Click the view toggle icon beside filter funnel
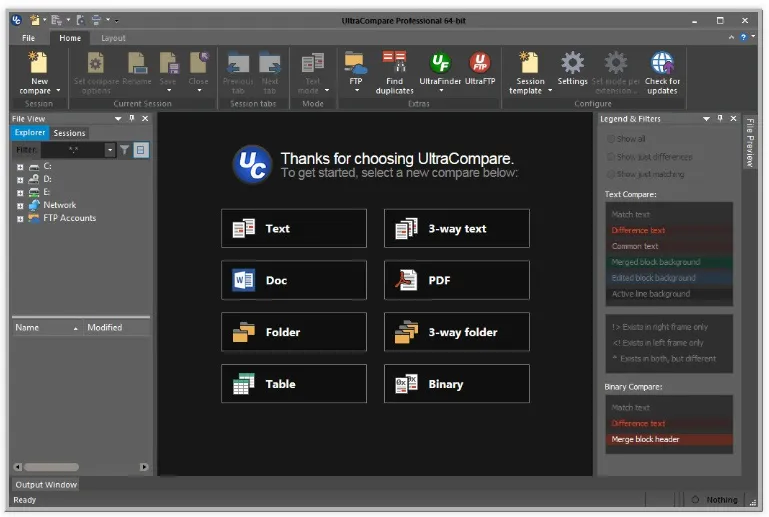Viewport: 769px width, 517px height. (x=141, y=150)
